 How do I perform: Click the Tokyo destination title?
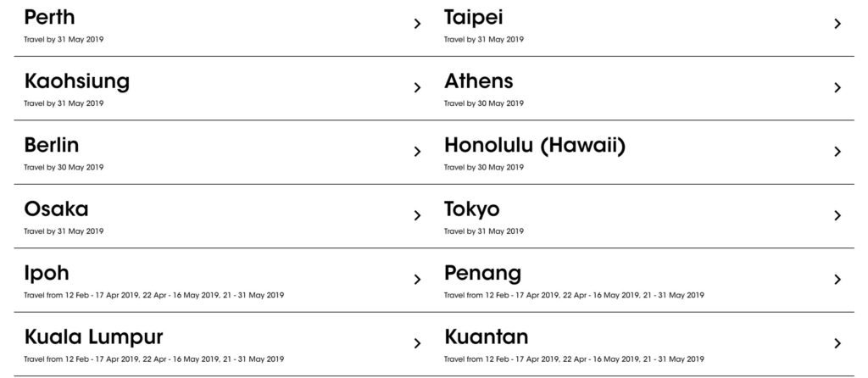pyautogui.click(x=472, y=209)
